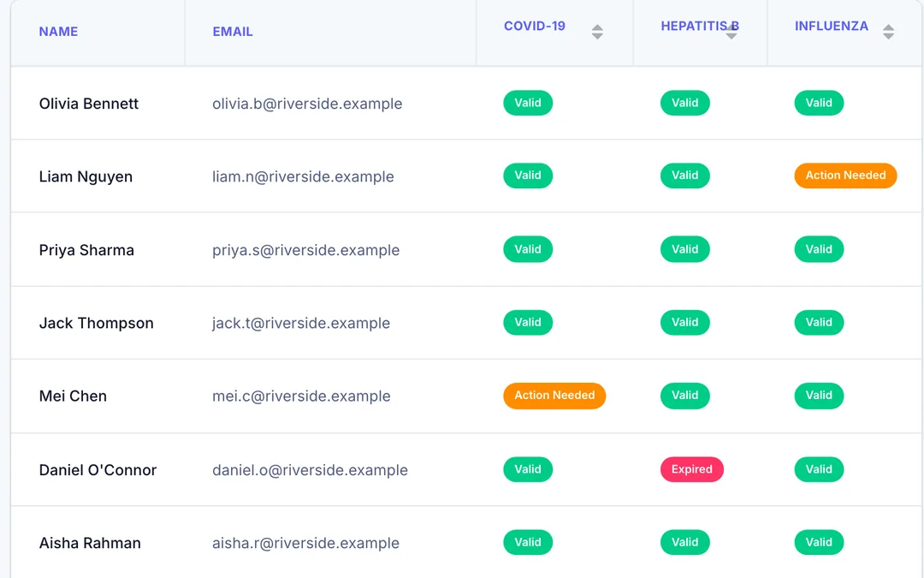Click jack.t@riverside.example email

tap(301, 323)
